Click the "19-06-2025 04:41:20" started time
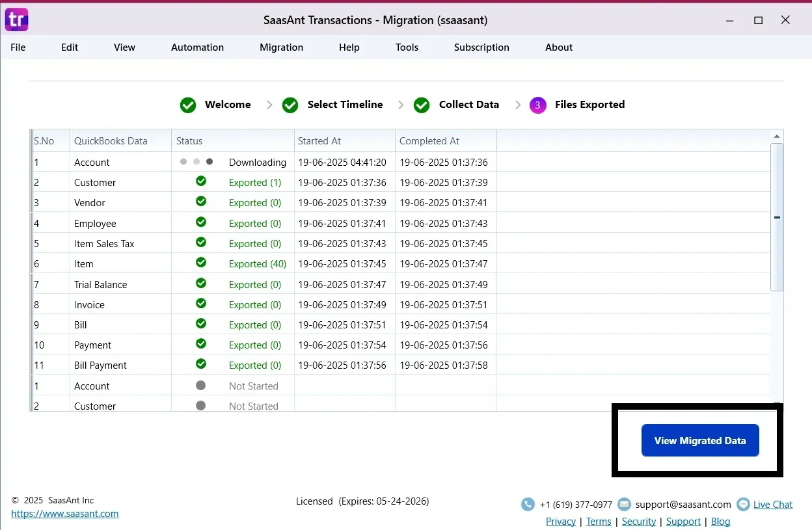The width and height of the screenshot is (812, 530). pyautogui.click(x=342, y=163)
